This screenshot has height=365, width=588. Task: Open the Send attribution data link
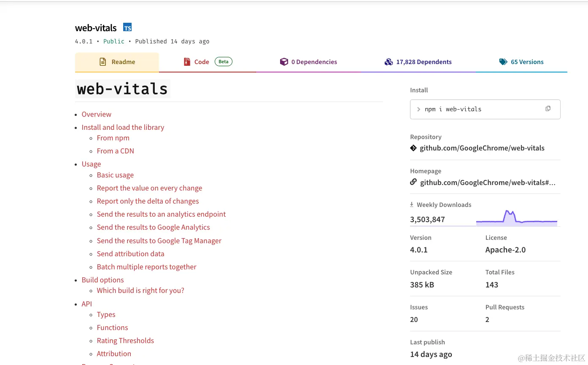pos(130,254)
